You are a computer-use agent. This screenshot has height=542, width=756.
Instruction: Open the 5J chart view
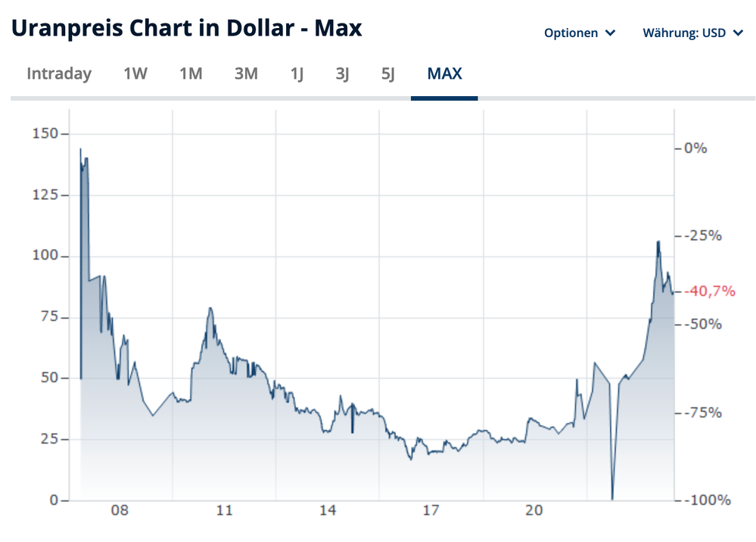(388, 74)
